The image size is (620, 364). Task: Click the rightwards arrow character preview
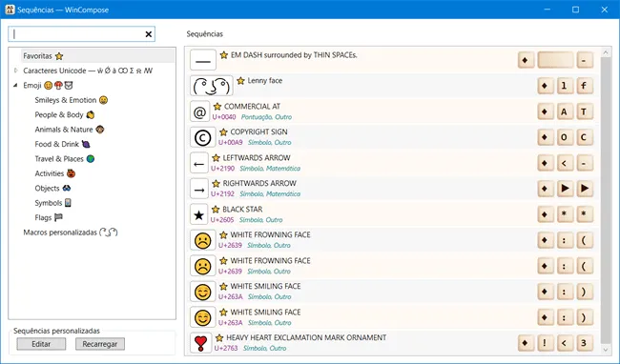point(199,189)
